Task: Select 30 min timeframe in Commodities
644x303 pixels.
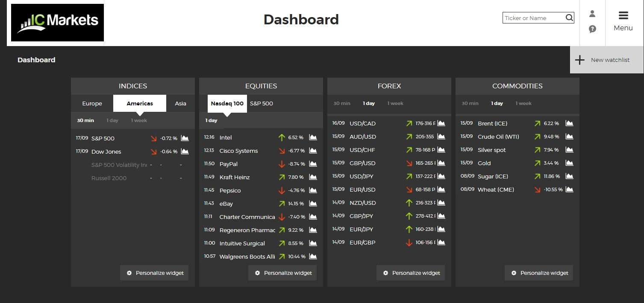Action: click(x=470, y=103)
